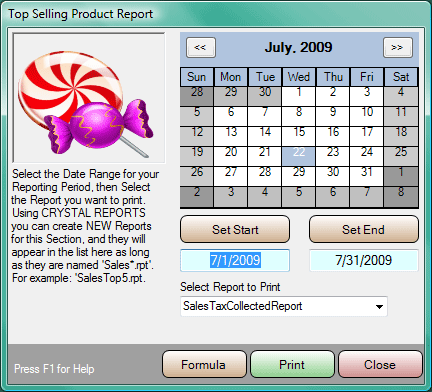Select June 28 greyed date cell
Screen dimensions: 432x392
[x=197, y=96]
